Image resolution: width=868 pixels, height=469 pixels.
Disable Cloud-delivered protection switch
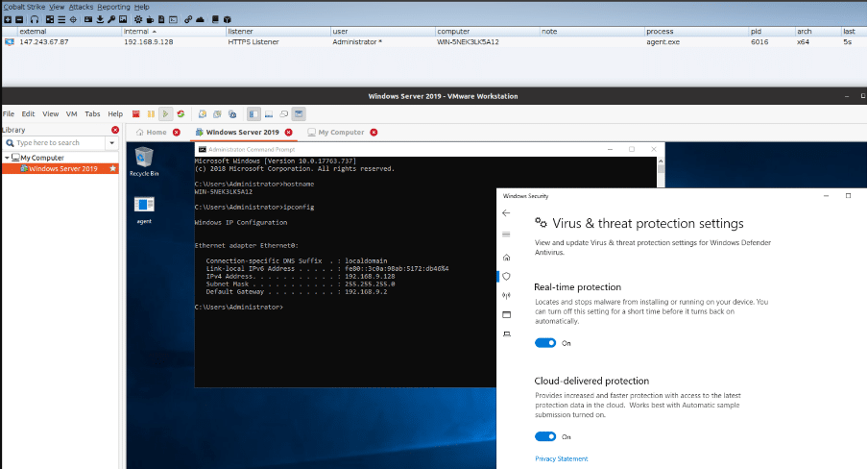pos(545,436)
